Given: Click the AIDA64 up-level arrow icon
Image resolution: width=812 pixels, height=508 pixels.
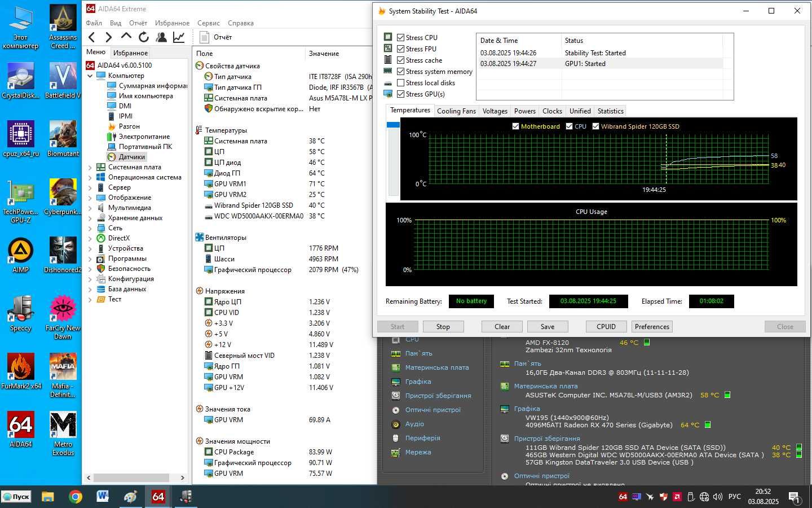Looking at the screenshot, I should coord(126,37).
